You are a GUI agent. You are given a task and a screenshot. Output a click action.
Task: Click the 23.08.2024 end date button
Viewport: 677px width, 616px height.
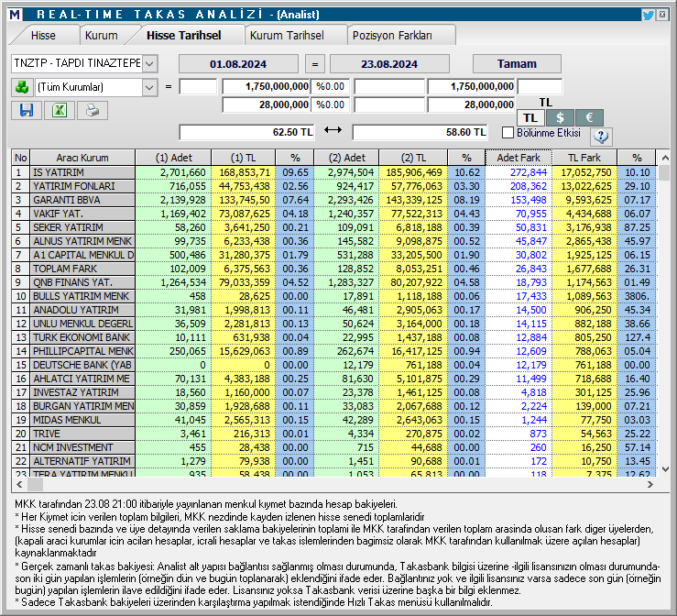[x=389, y=64]
